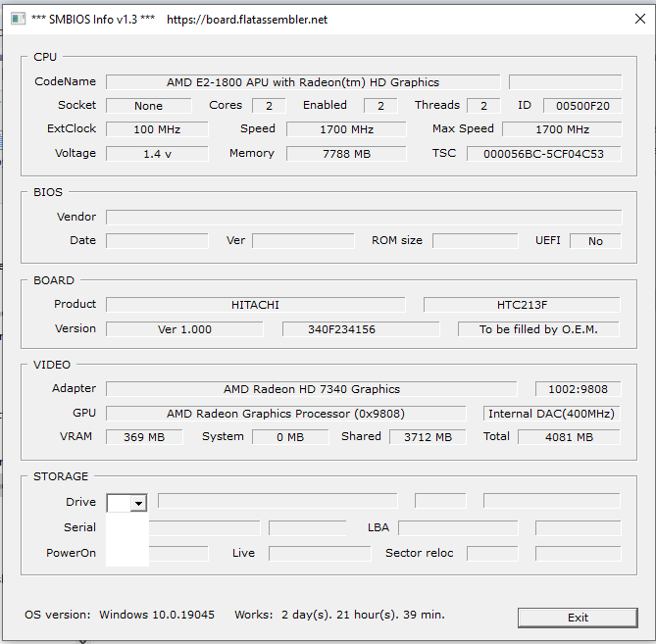Click the empty Live field
Viewport: 656px width, 644px height.
(320, 554)
